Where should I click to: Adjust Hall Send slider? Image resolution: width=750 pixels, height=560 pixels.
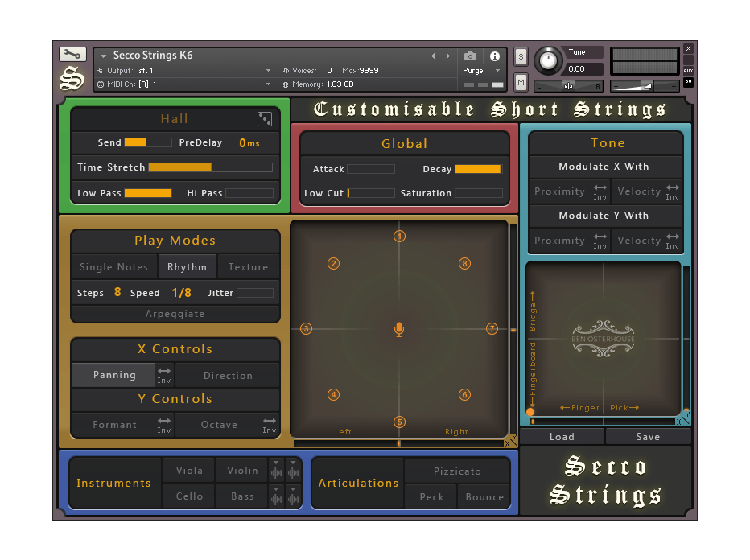coord(148,142)
